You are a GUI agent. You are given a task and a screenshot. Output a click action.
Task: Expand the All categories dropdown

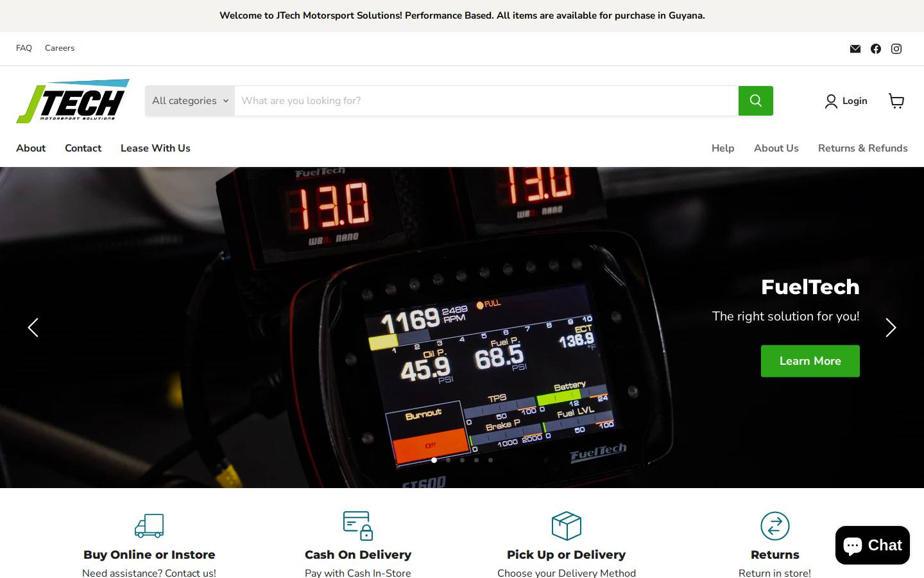190,101
